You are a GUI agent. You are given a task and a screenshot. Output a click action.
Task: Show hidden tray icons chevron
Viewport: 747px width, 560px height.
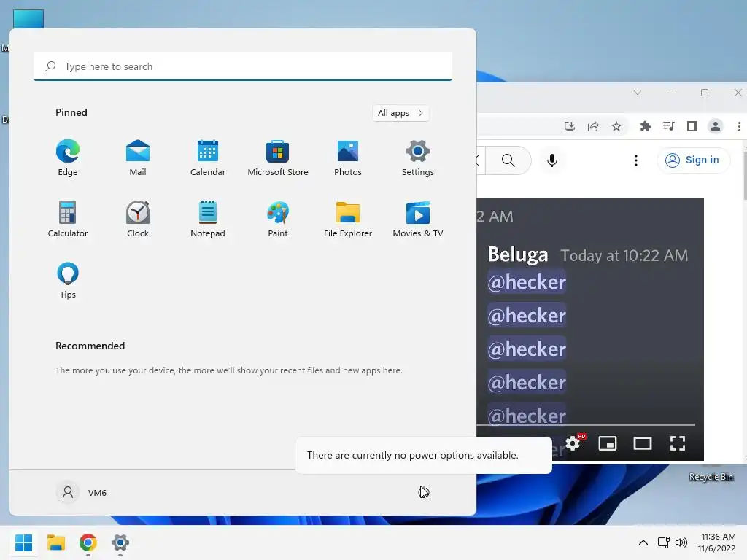643,542
